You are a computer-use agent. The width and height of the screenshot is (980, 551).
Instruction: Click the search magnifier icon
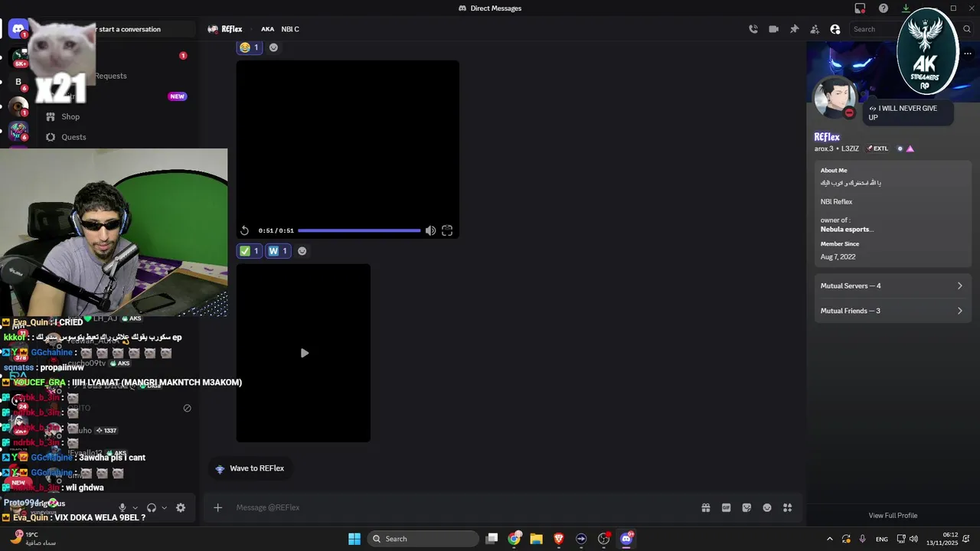(x=968, y=29)
